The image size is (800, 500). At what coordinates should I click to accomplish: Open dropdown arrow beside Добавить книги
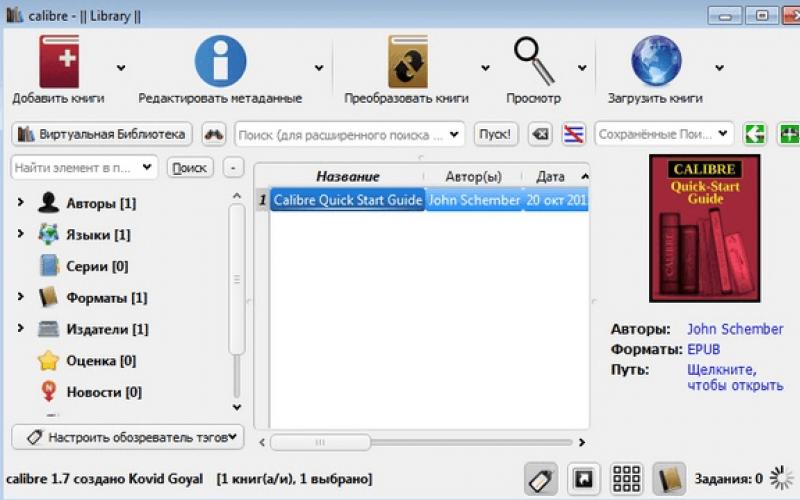(121, 68)
